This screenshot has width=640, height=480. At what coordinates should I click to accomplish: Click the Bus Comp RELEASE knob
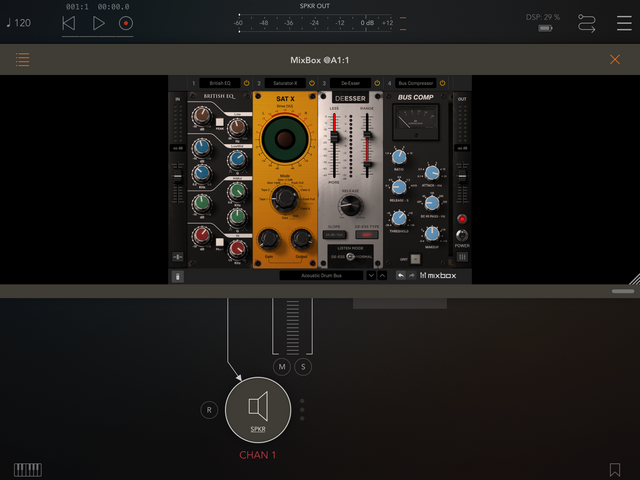[399, 187]
